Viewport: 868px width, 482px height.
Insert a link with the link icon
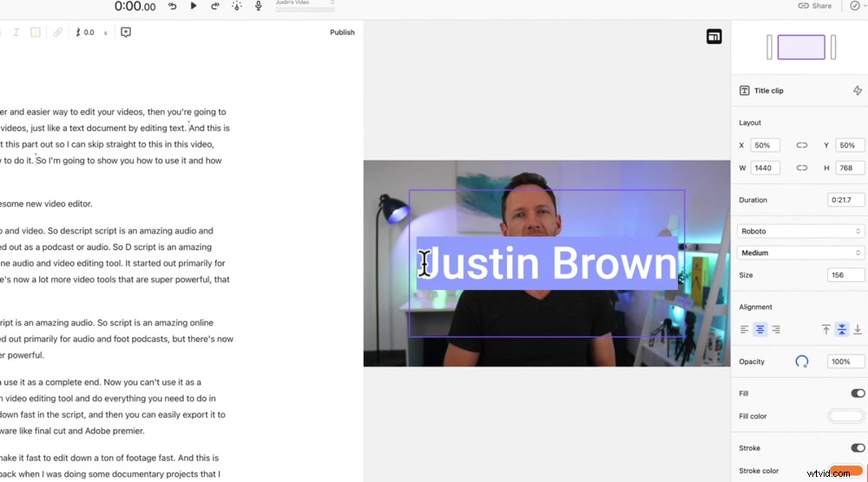coord(57,32)
